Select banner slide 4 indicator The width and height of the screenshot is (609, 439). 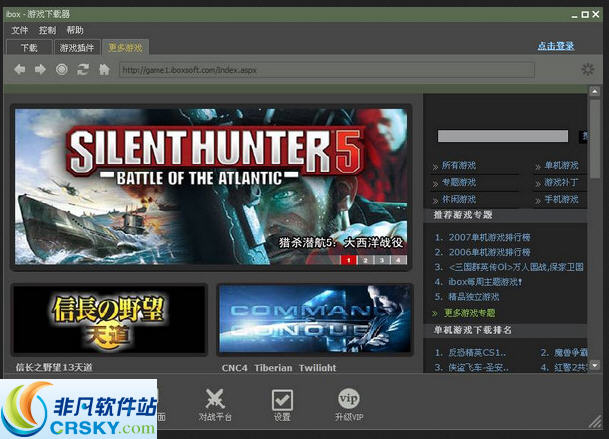398,260
